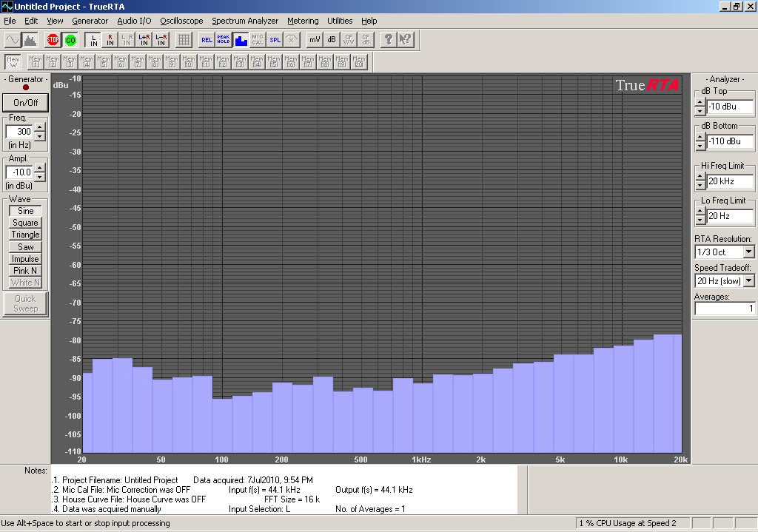Expand the Speed Tradeoff dropdown
The width and height of the screenshot is (758, 532).
click(748, 281)
